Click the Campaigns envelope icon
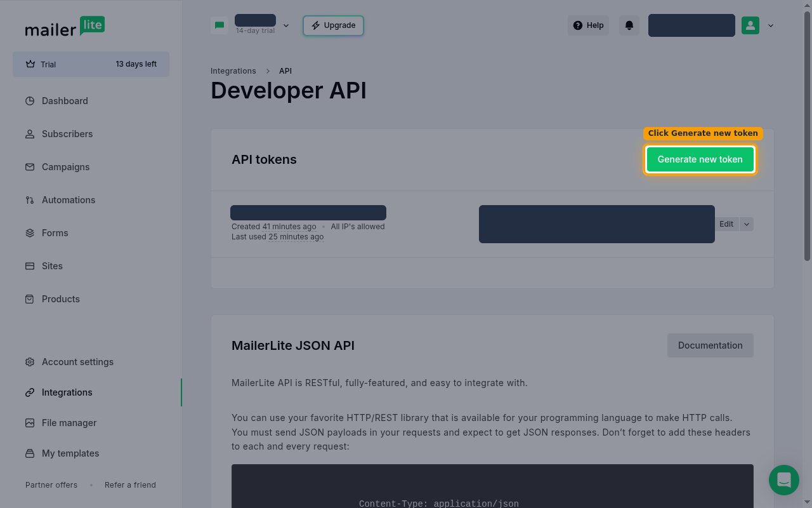Viewport: 812px width, 508px height. 30,167
